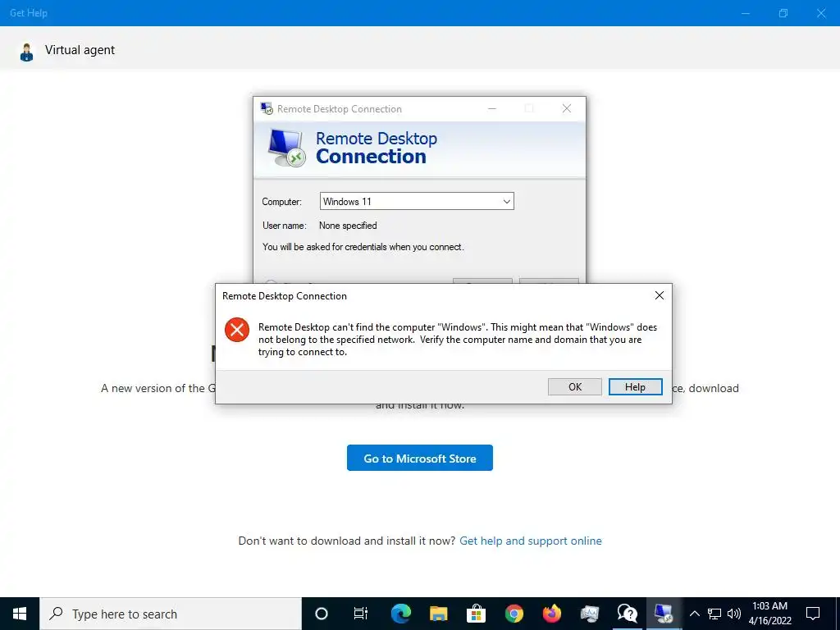
Task: Click OK in the error dialog
Action: point(574,387)
